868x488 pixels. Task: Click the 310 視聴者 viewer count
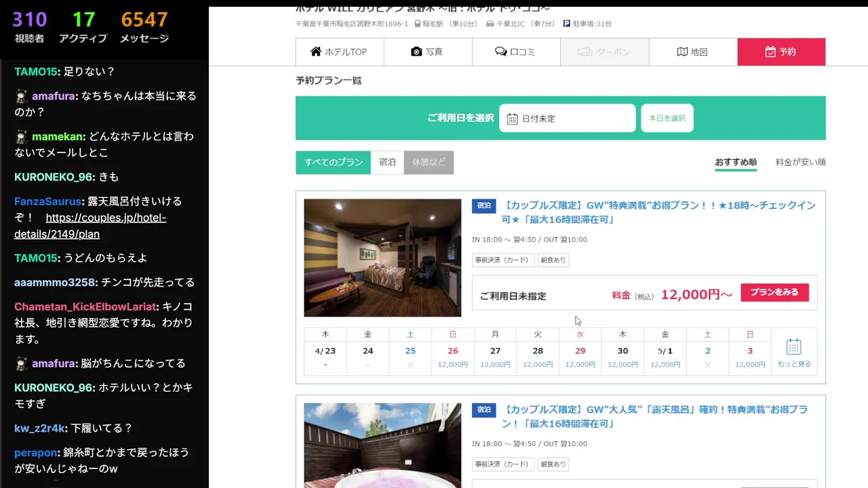[30, 27]
